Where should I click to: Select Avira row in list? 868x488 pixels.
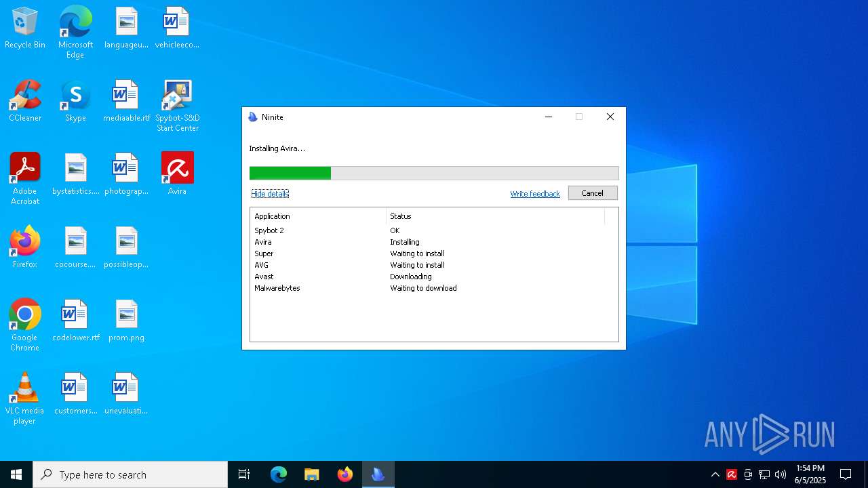coord(434,242)
